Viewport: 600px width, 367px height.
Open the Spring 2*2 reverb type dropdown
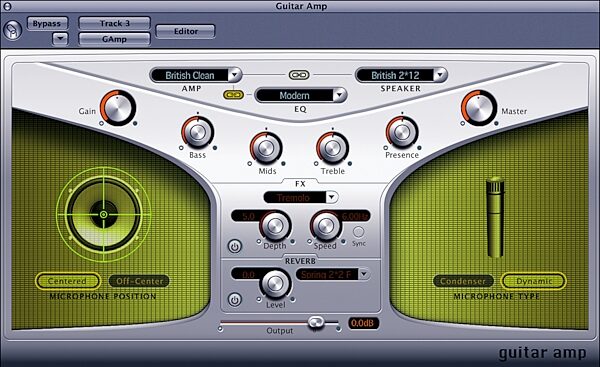333,274
